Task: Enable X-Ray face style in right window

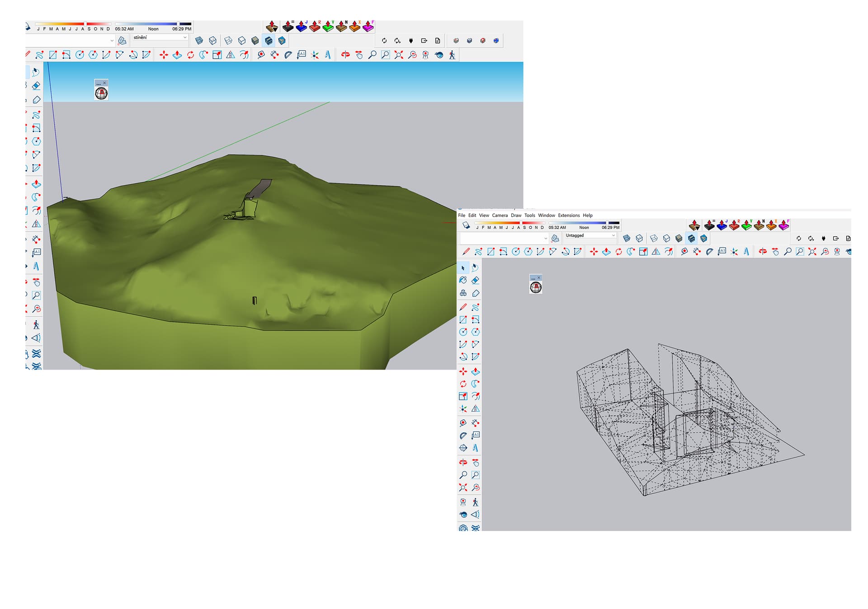Action: point(627,239)
